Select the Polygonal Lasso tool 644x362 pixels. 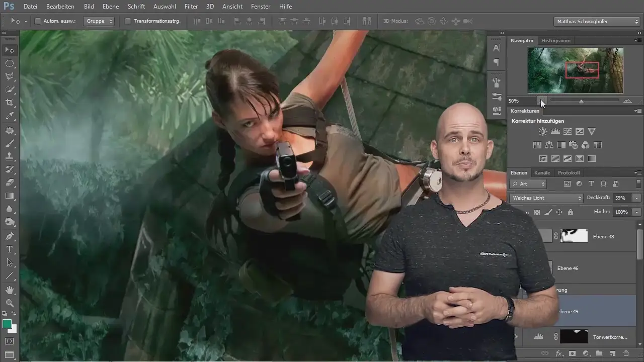[10, 76]
